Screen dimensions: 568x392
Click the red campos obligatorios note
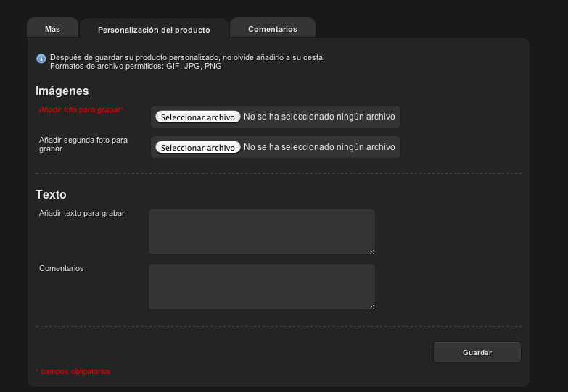point(73,371)
